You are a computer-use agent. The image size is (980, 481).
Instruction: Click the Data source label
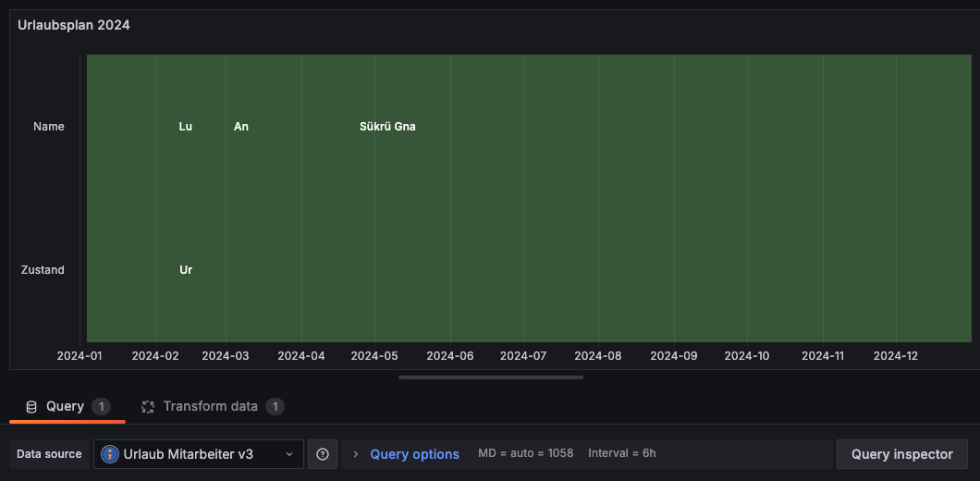(x=49, y=454)
